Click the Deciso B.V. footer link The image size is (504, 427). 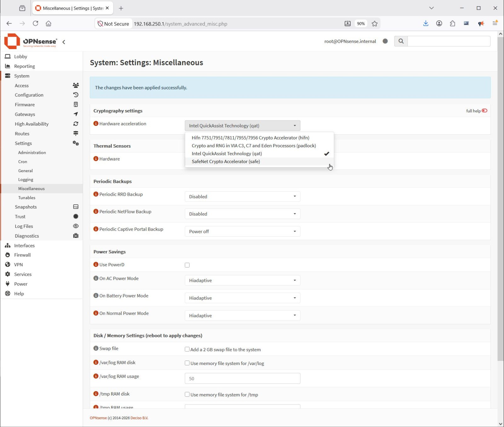click(x=139, y=418)
